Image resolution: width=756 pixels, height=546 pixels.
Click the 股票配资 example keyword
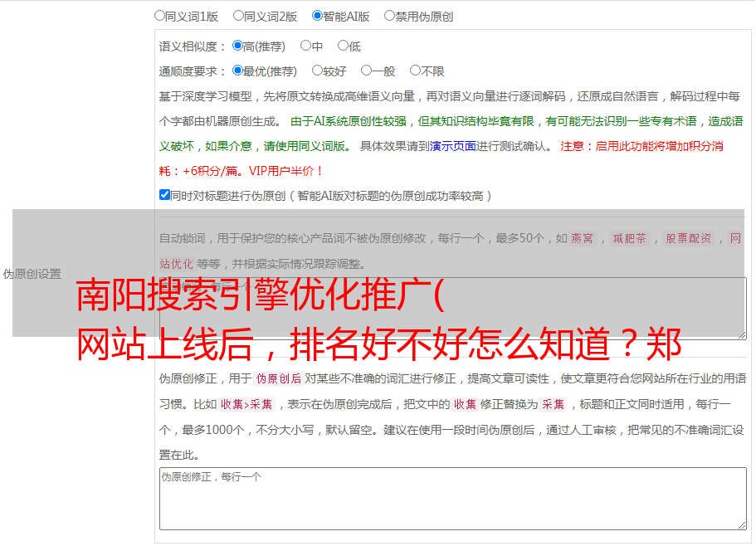pos(689,238)
